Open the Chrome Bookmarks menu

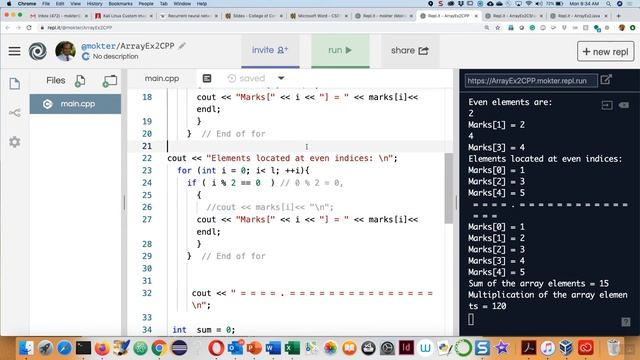click(120, 4)
